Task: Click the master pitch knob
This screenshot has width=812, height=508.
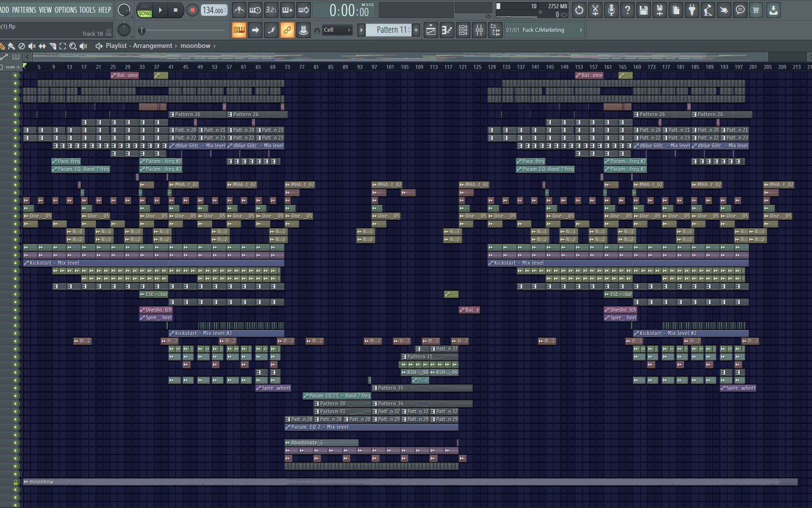Action: [x=124, y=30]
